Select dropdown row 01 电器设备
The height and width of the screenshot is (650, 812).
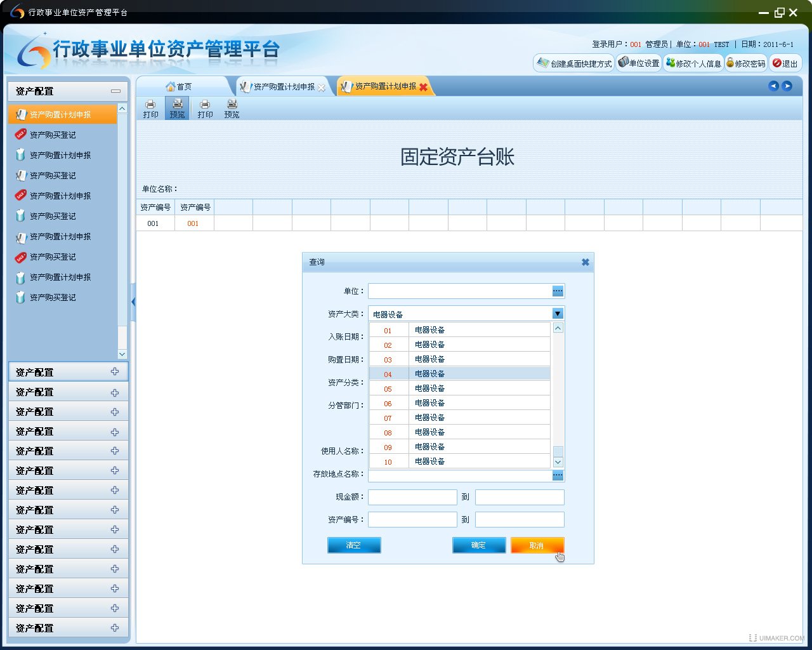tap(459, 330)
